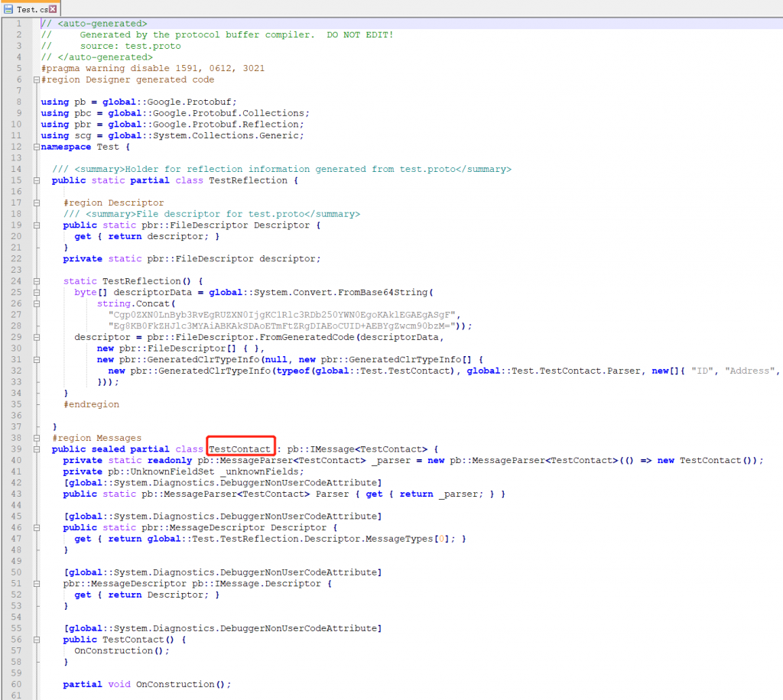This screenshot has height=700, width=783.
Task: Collapse TestContact() constructor fold on line 56
Action: (37, 640)
